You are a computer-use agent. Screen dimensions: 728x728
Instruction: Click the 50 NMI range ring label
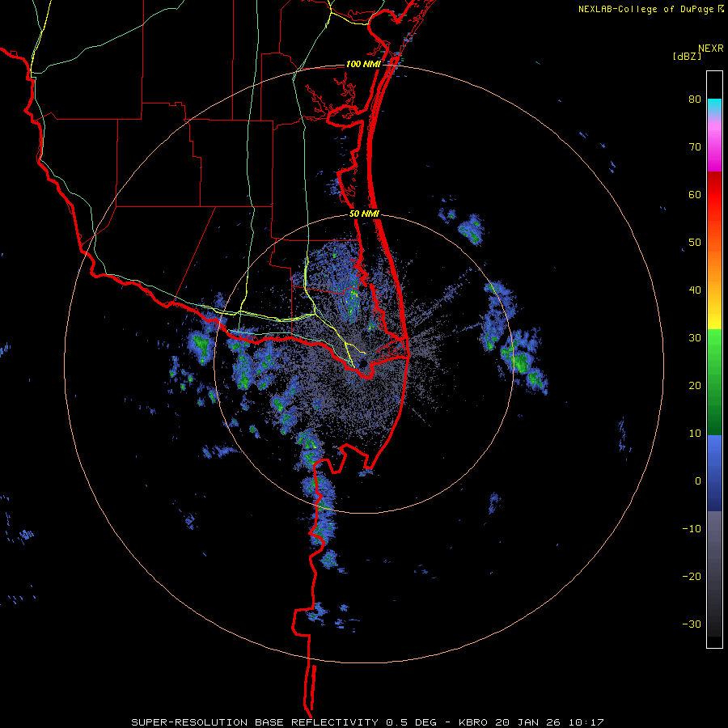365,214
